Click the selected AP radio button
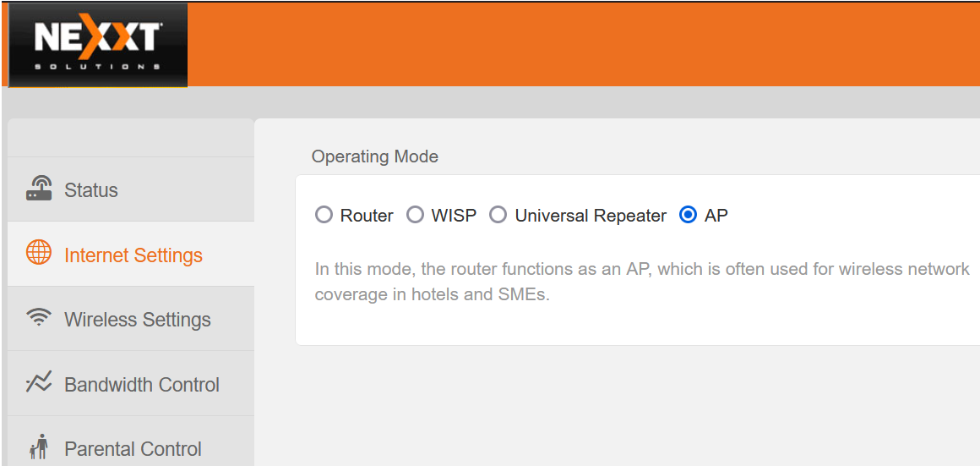980x466 pixels. 688,215
